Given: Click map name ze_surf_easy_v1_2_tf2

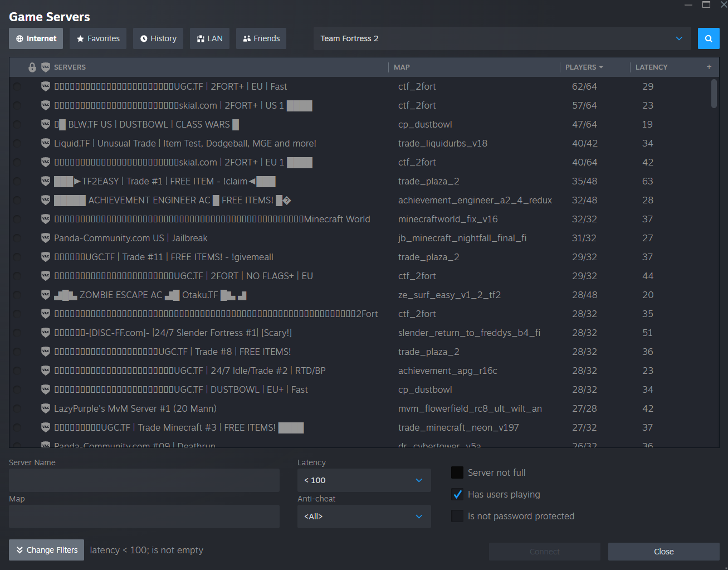Looking at the screenshot, I should (449, 295).
